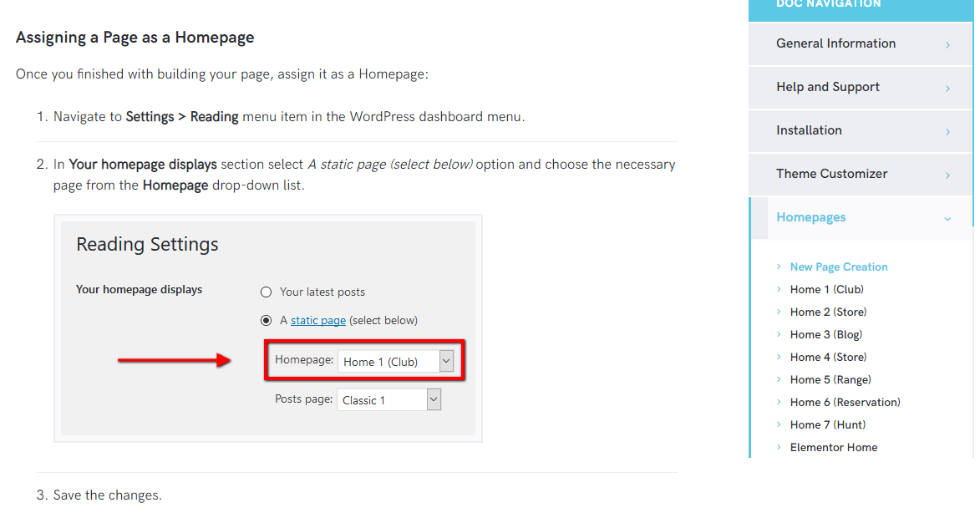The width and height of the screenshot is (980, 513).
Task: Select the Your latest posts radio button
Action: click(267, 292)
